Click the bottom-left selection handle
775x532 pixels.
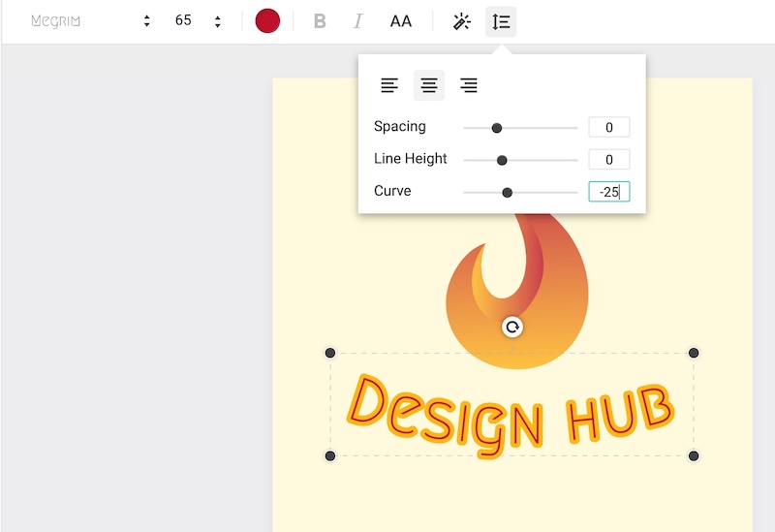click(330, 455)
